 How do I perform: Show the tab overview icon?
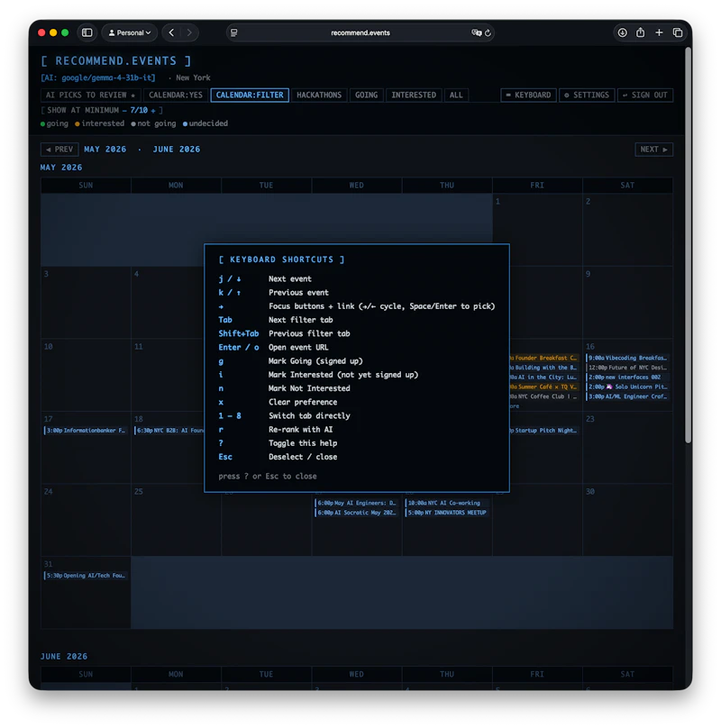(x=678, y=32)
